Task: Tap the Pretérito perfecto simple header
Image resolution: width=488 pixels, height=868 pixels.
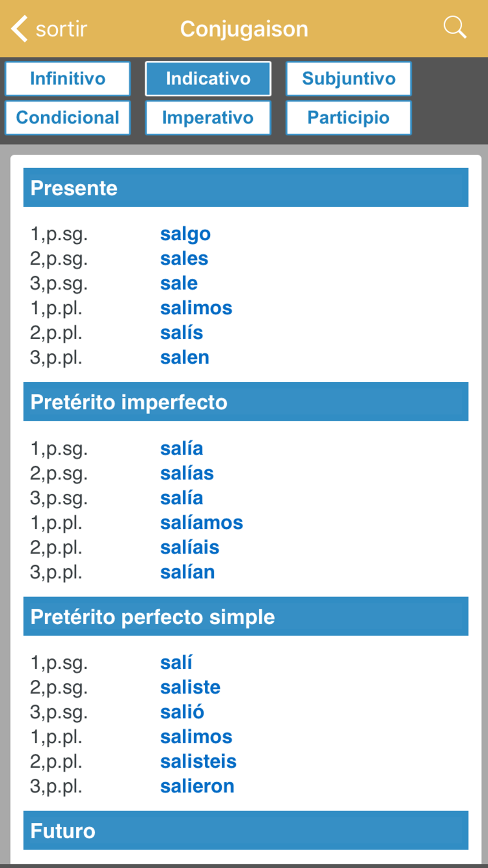Action: tap(246, 616)
